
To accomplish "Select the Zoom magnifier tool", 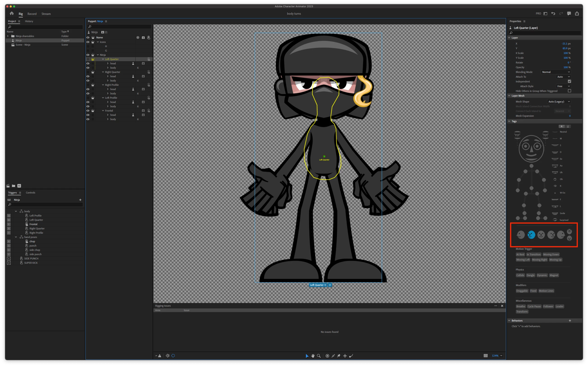I will [x=319, y=356].
